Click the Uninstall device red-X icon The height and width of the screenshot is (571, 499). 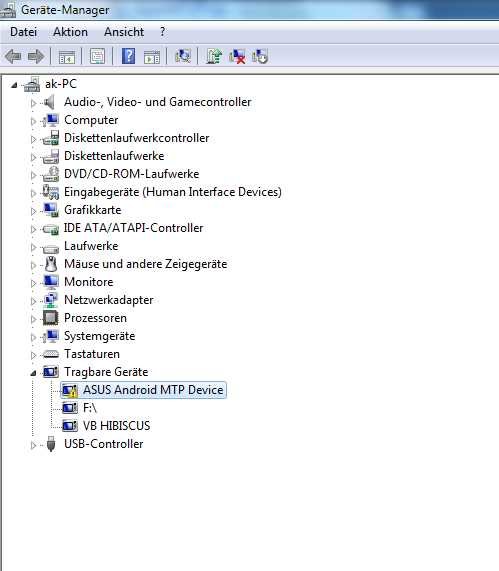(237, 56)
